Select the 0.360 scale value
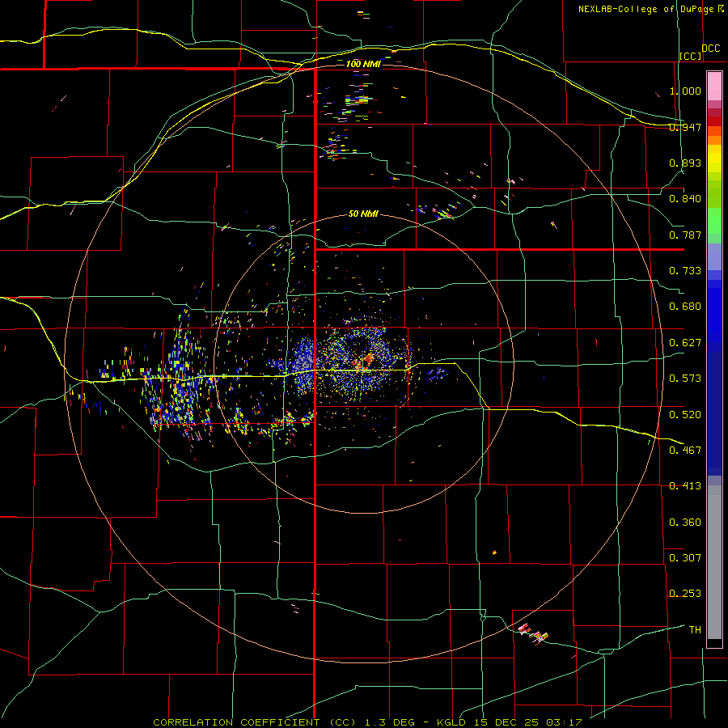 685,522
